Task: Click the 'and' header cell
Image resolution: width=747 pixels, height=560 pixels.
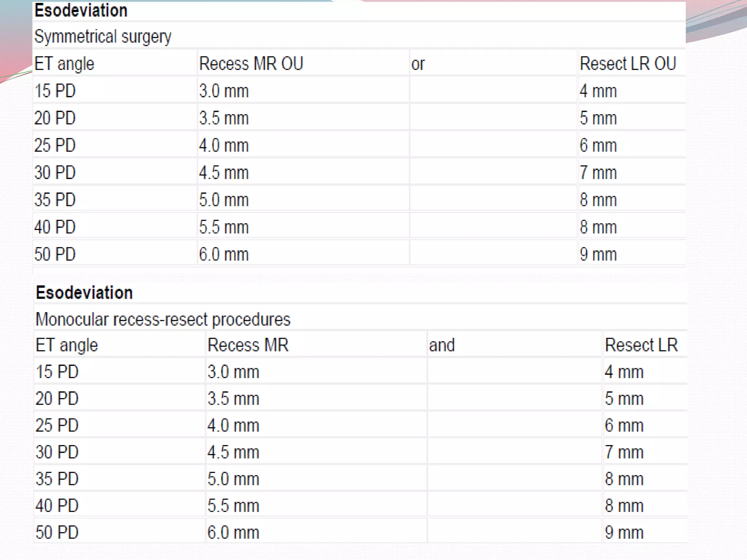Action: [442, 345]
